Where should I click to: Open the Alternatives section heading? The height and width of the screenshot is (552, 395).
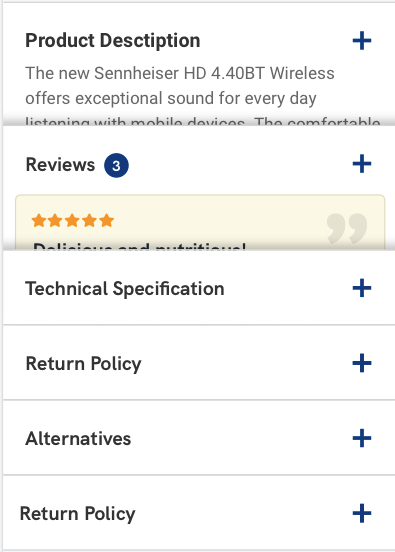point(78,439)
